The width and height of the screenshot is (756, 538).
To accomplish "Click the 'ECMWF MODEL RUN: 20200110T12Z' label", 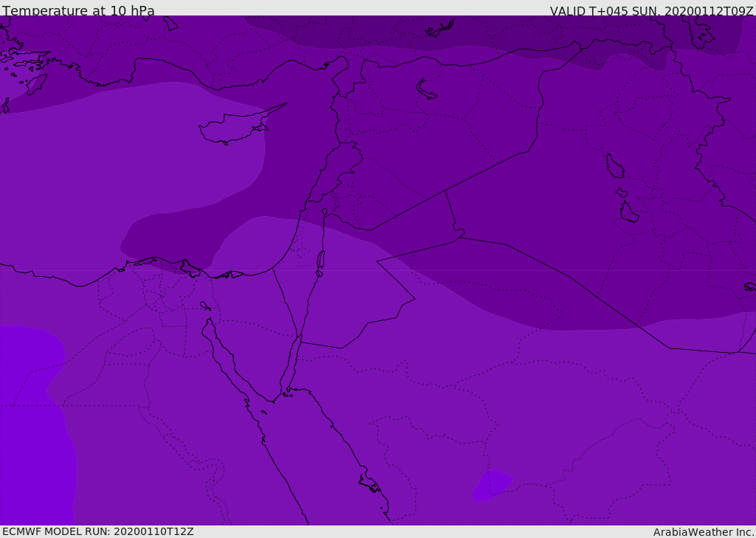I will [98, 531].
